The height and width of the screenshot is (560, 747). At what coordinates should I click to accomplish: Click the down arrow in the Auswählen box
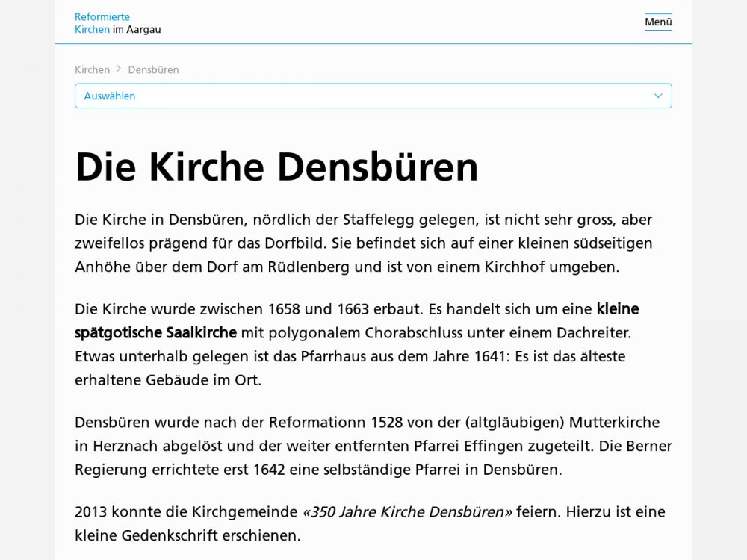click(658, 96)
